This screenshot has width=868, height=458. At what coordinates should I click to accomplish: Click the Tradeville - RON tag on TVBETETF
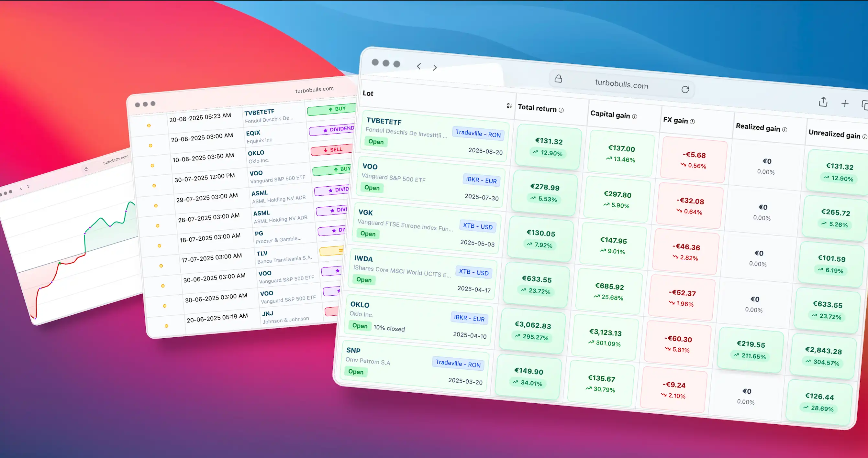click(478, 134)
